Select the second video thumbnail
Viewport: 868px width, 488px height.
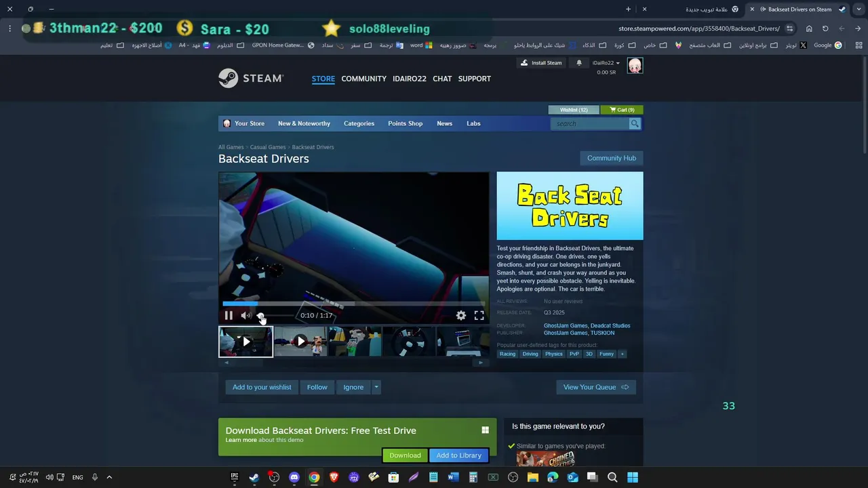tap(300, 342)
